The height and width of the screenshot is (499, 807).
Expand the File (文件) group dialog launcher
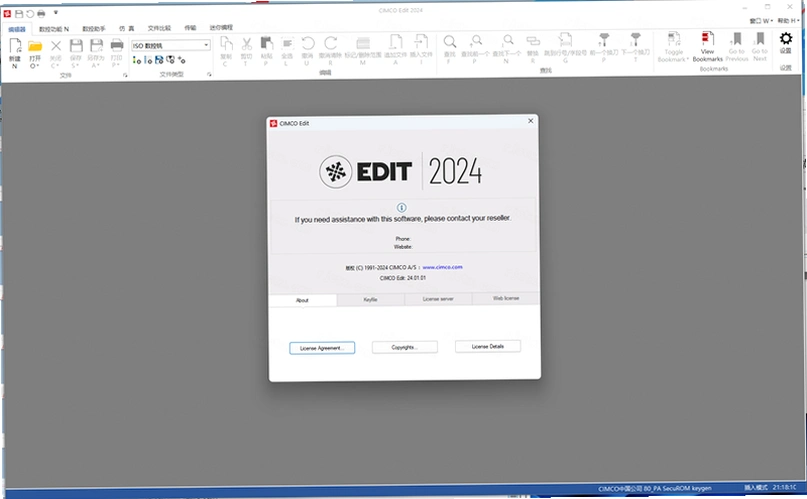[125, 75]
